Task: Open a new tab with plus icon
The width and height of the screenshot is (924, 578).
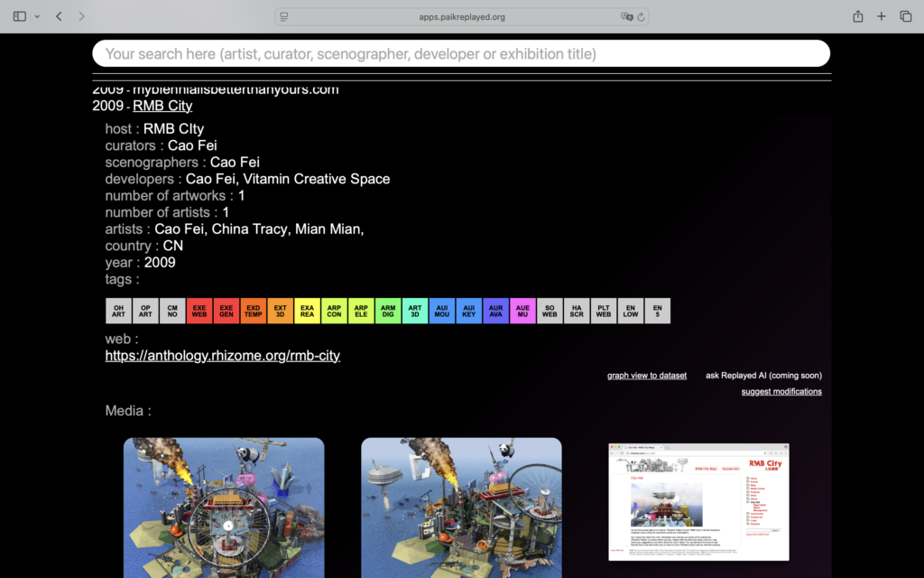Action: 882,16
